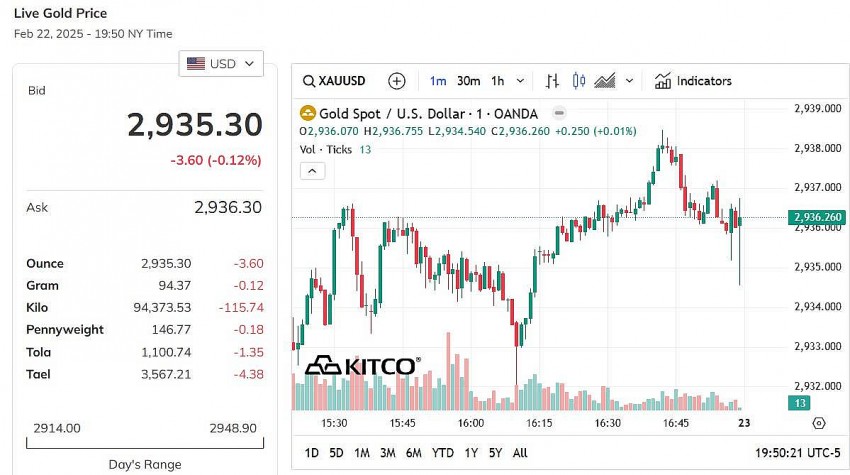Collapse the indicator legend arrow
This screenshot has width=850, height=475.
(x=313, y=171)
